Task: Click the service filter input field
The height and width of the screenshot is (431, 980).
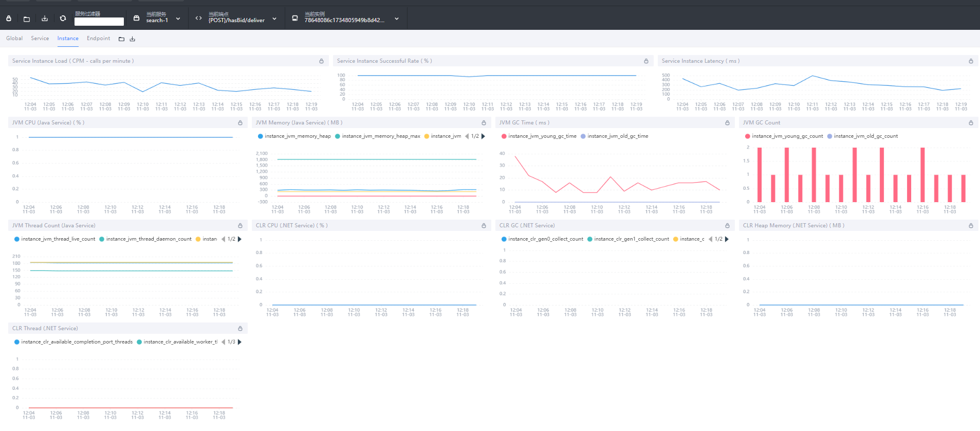Action: 99,22
